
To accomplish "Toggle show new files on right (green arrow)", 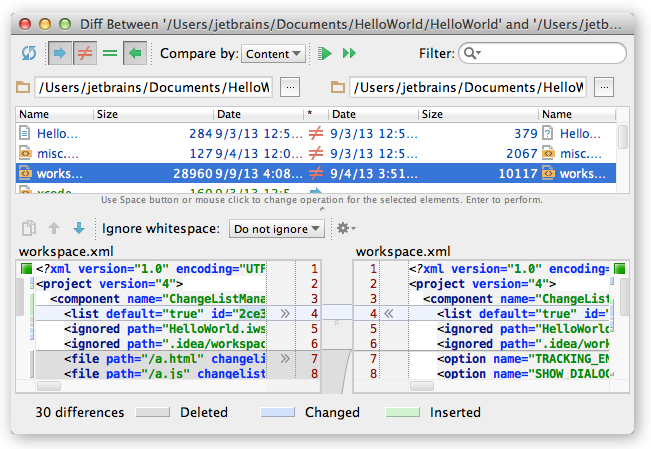I will tap(135, 53).
